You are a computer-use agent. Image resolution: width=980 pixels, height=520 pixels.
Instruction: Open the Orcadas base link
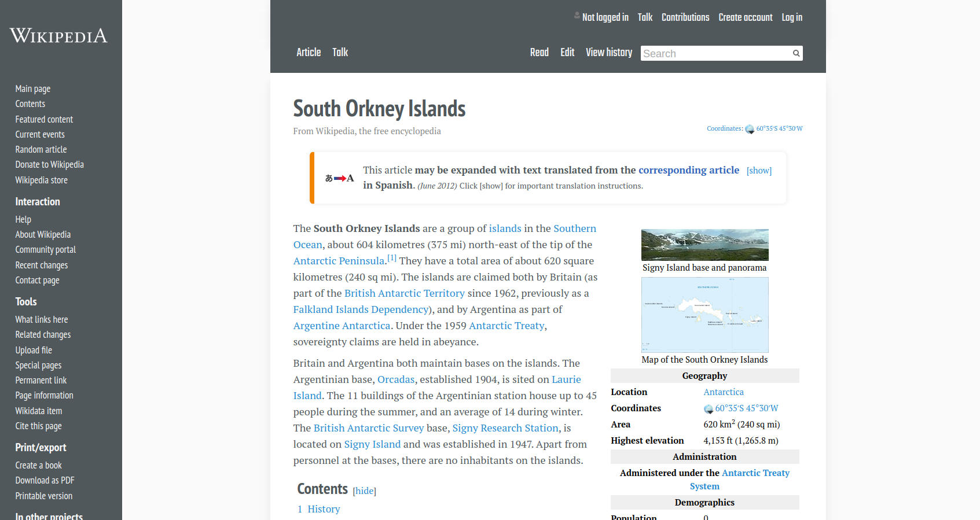pyautogui.click(x=396, y=379)
